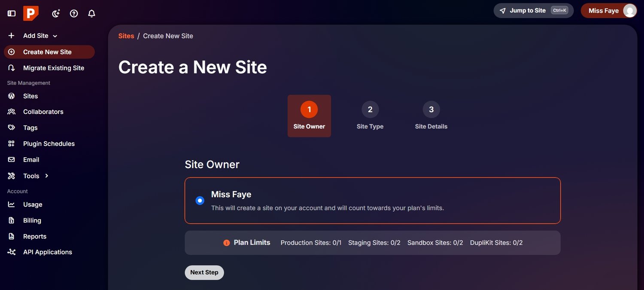This screenshot has width=644, height=290.
Task: Click the Miss Faye avatar image
Action: 629,11
